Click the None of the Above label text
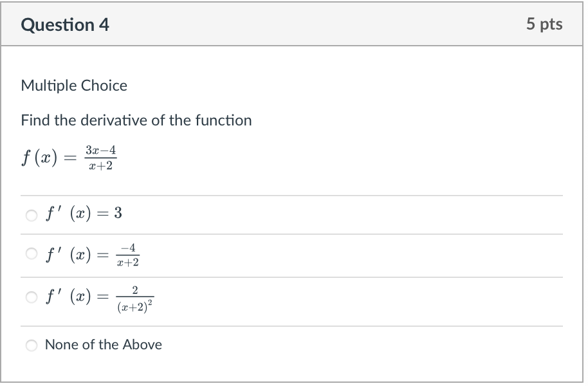The image size is (588, 386). click(x=104, y=345)
